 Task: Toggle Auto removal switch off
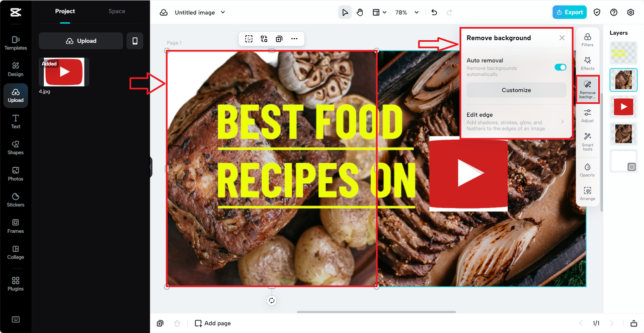[560, 67]
